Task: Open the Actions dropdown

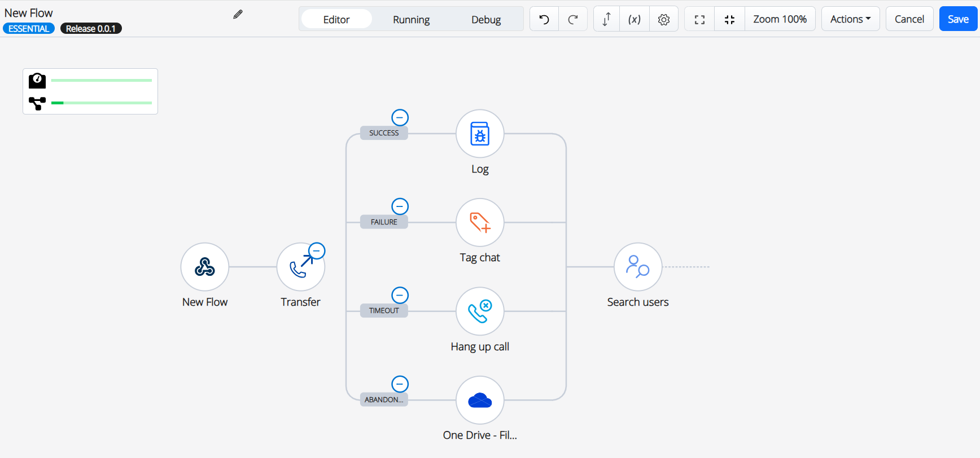Action: pos(850,19)
